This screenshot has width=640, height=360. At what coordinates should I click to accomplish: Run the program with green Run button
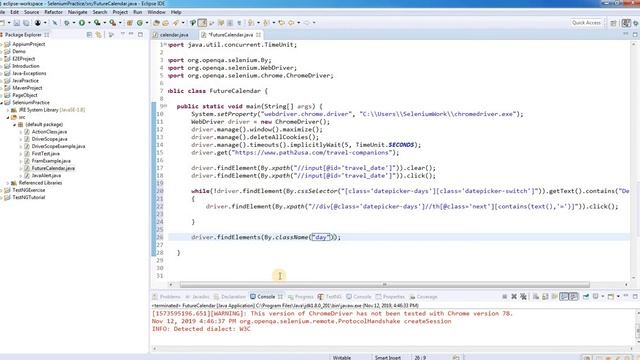point(82,23)
